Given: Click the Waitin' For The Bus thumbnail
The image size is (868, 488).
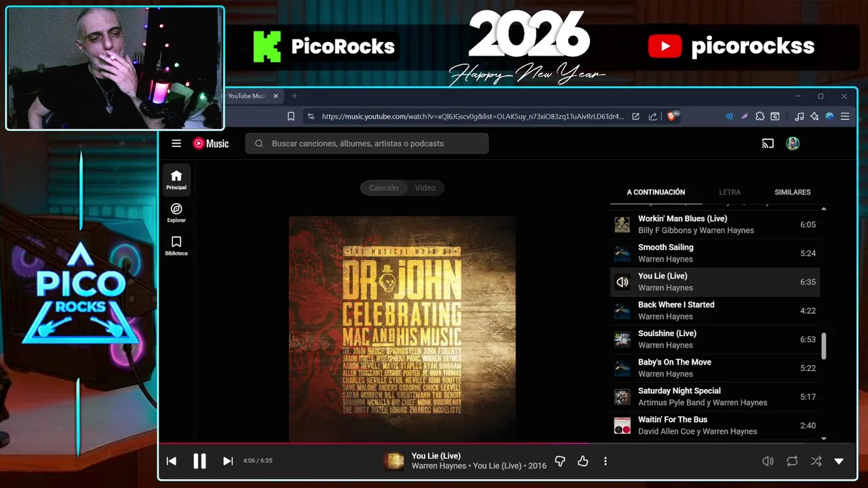Looking at the screenshot, I should (x=622, y=426).
